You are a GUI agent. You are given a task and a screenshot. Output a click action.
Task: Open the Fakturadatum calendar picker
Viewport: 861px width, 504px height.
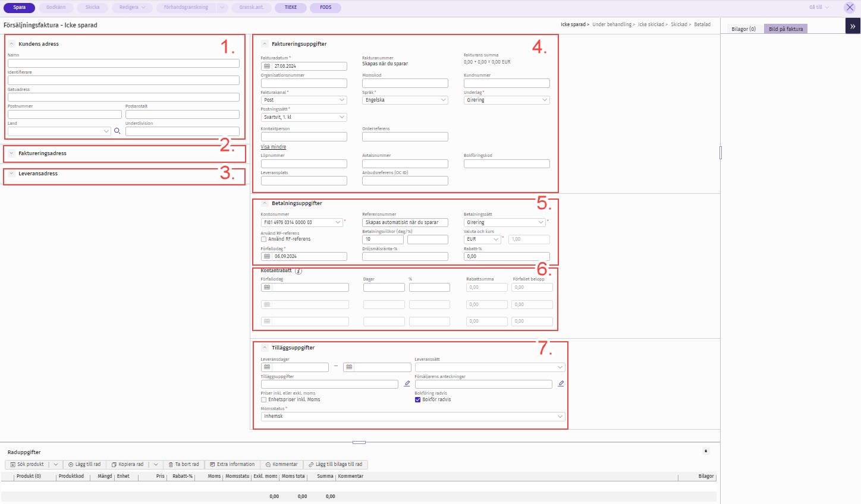coord(267,67)
